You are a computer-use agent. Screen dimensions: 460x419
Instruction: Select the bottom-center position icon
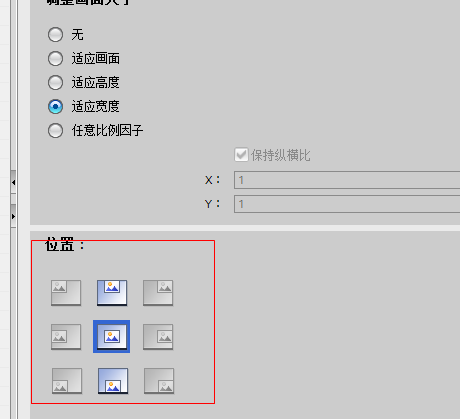pos(113,381)
